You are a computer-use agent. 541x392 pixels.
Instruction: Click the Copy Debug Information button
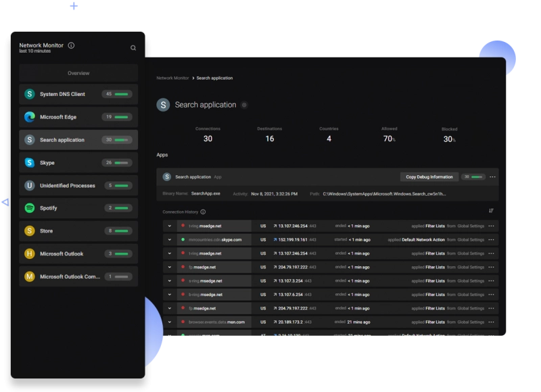pyautogui.click(x=429, y=177)
